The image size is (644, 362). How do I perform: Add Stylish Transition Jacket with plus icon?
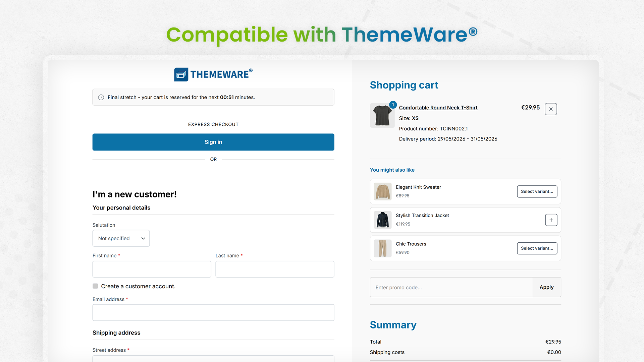pyautogui.click(x=551, y=220)
